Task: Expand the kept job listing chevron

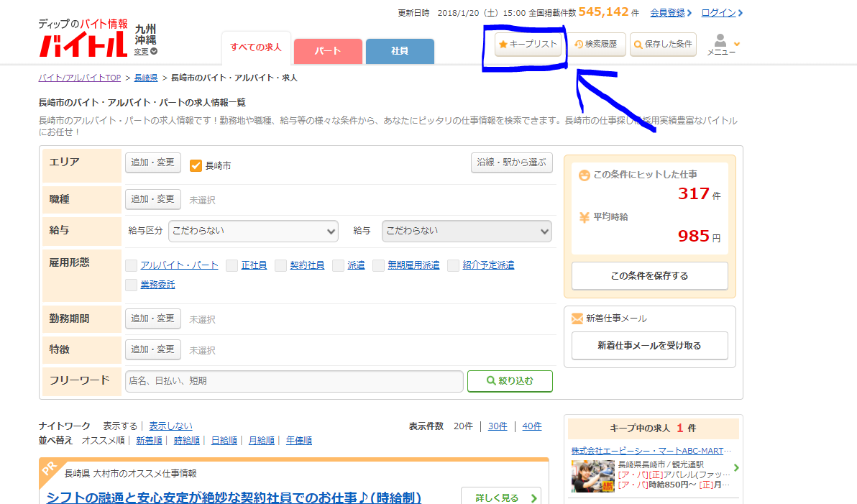Action: coord(736,468)
